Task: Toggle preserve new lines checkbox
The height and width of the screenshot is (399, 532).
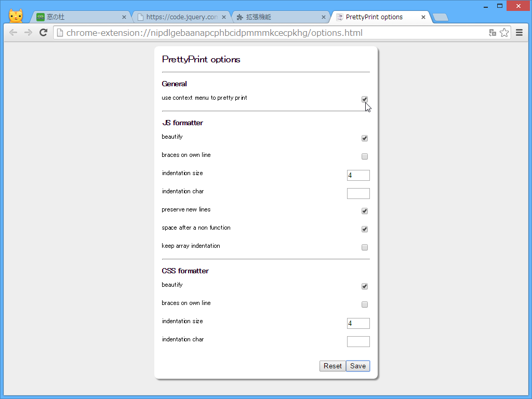Action: (365, 211)
